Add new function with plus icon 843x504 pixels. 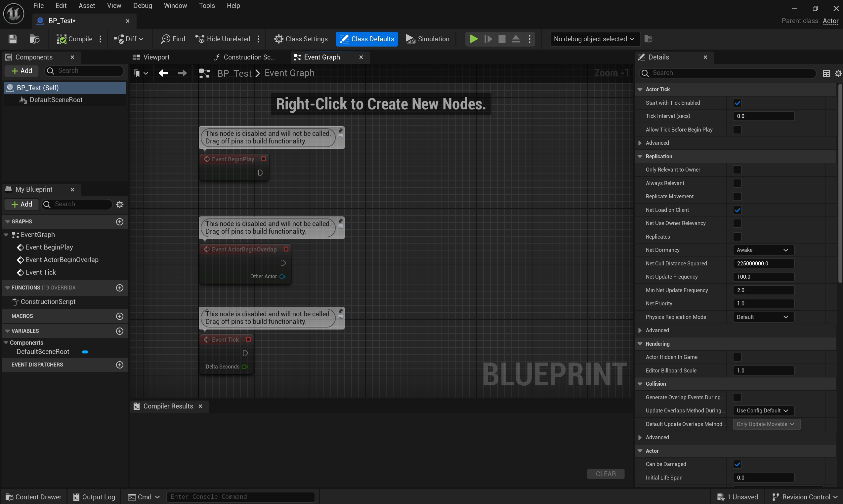pos(120,288)
